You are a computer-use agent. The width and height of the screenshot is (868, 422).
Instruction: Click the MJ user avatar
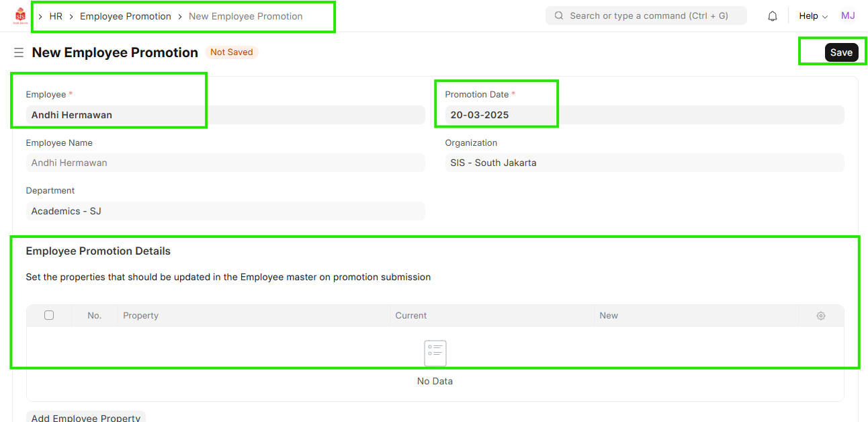[x=848, y=15]
